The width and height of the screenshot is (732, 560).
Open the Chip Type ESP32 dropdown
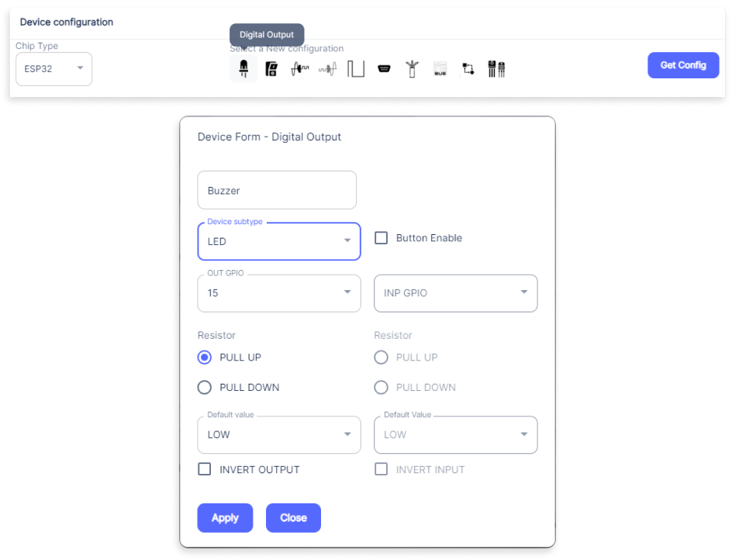click(54, 69)
